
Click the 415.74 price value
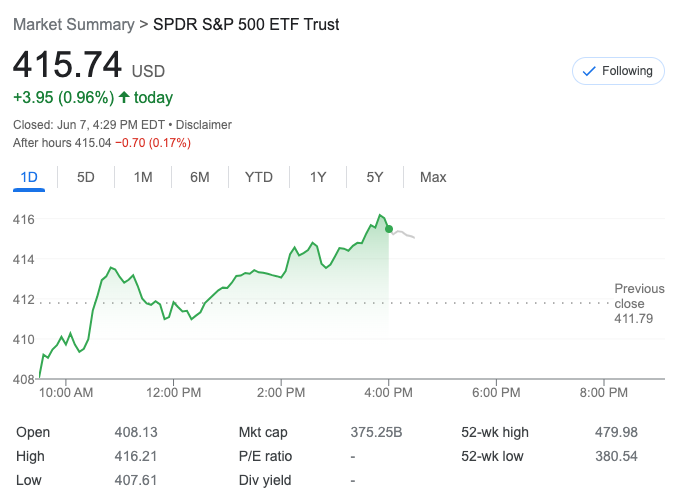67,65
